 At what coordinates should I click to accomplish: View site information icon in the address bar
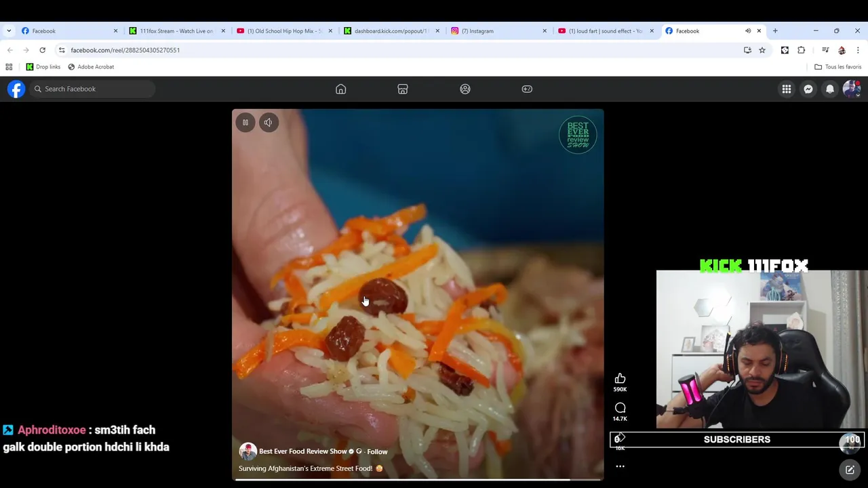[x=62, y=50]
